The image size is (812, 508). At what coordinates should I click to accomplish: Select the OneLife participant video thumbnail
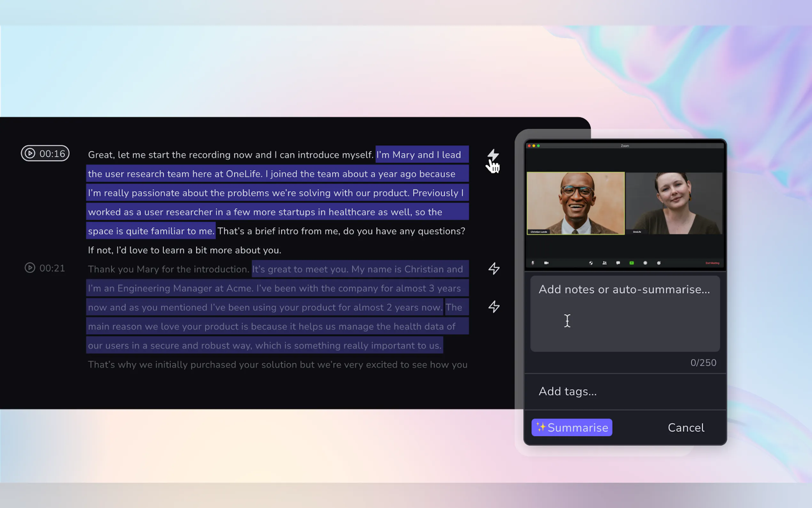click(674, 203)
